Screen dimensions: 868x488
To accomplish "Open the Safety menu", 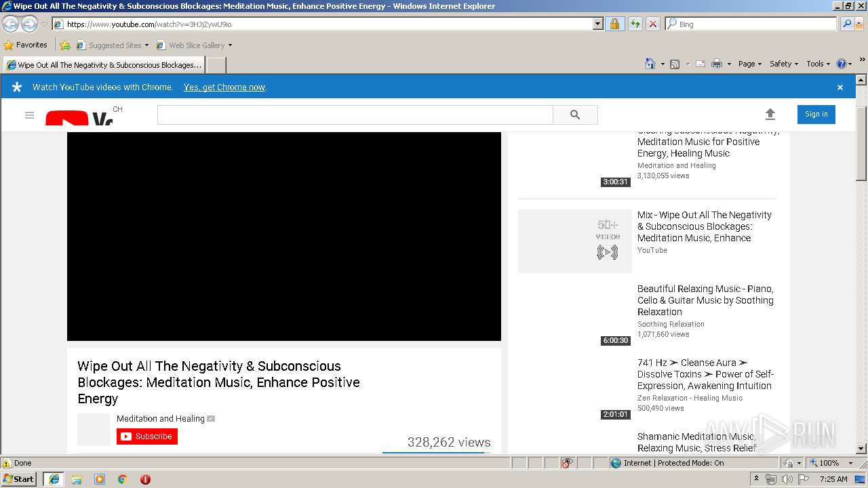I will pos(784,64).
